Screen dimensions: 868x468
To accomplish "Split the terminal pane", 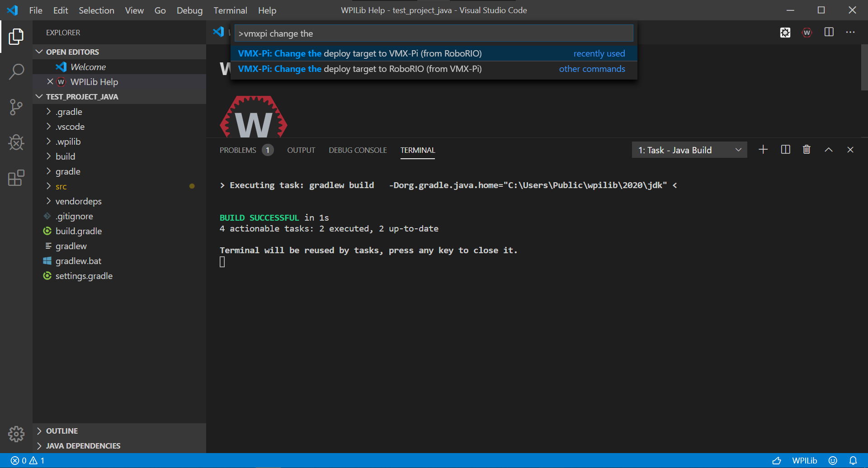I will pos(786,150).
